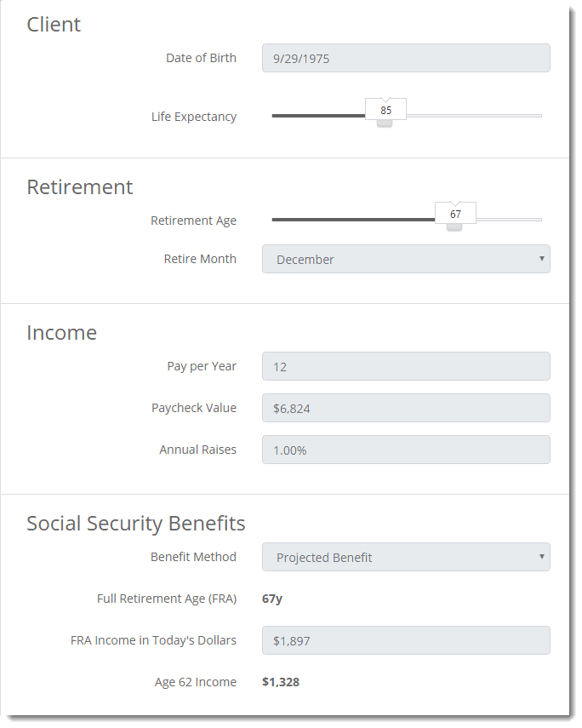Click the Social Security Benefits heading
582x728 pixels.
pos(136,524)
